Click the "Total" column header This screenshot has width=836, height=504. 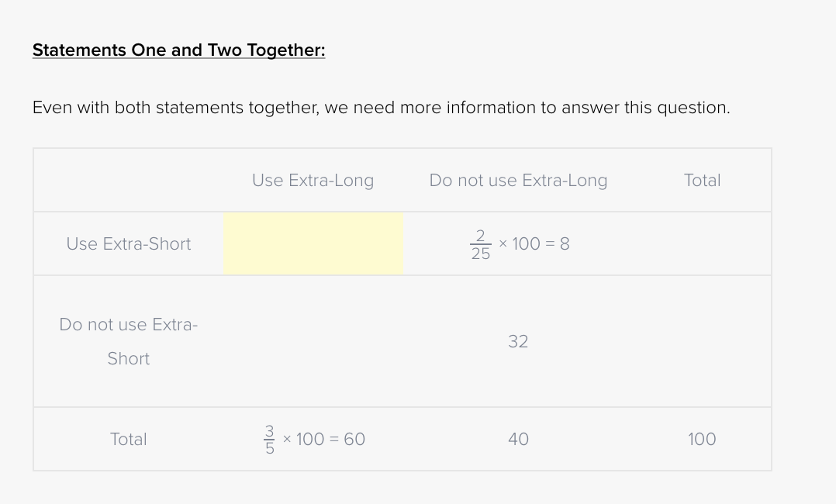tap(702, 181)
